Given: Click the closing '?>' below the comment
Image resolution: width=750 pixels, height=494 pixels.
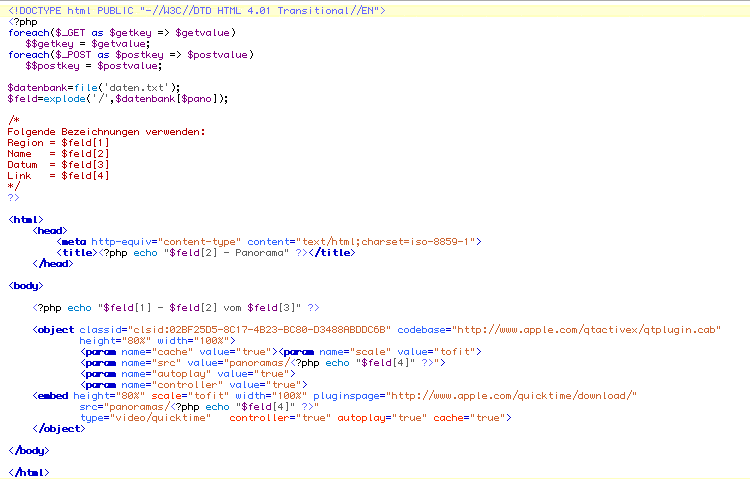Looking at the screenshot, I should point(13,198).
